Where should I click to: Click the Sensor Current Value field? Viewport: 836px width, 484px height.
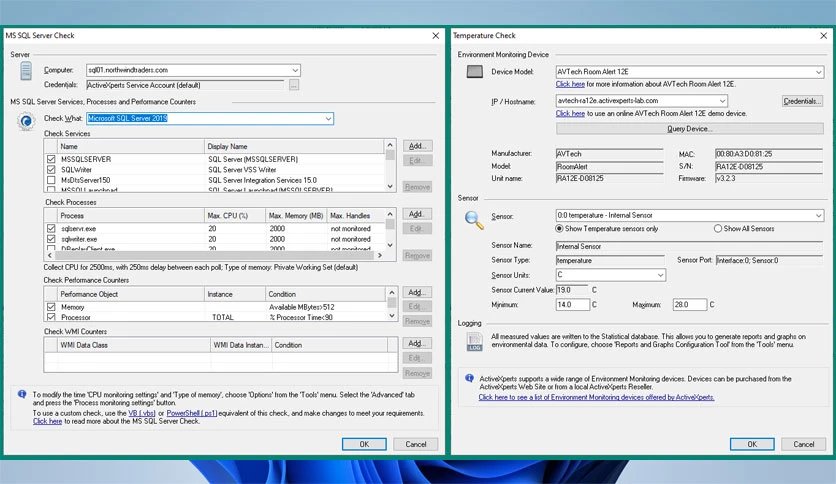572,290
